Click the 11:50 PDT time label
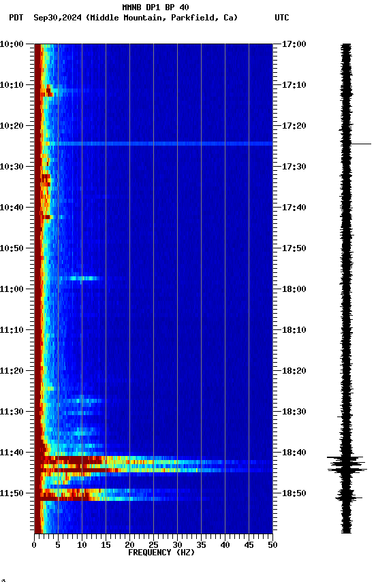This screenshot has height=588, width=376. (x=12, y=493)
